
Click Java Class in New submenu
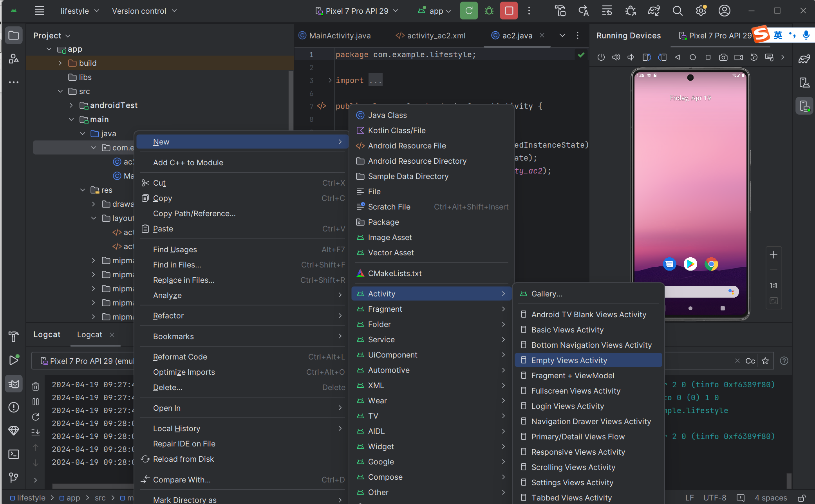point(387,115)
